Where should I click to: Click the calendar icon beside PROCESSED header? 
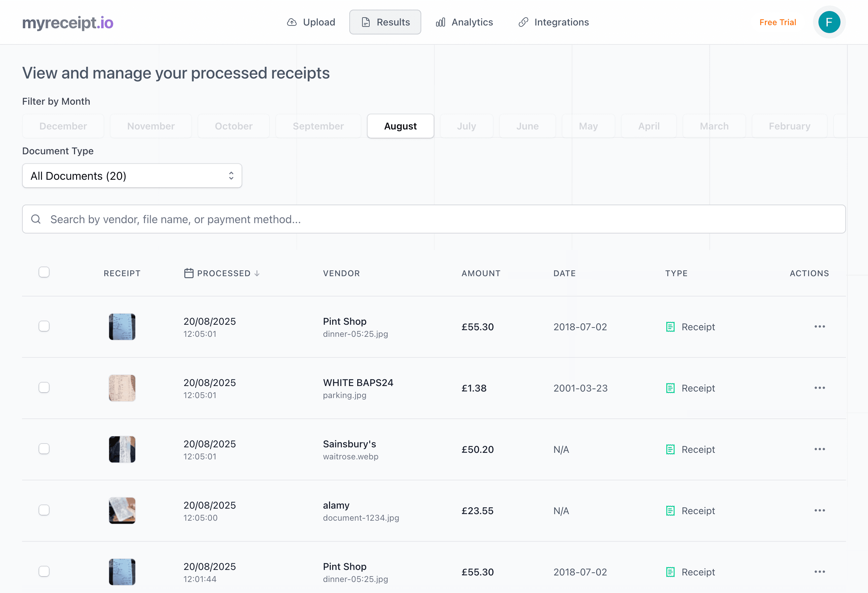(x=188, y=273)
